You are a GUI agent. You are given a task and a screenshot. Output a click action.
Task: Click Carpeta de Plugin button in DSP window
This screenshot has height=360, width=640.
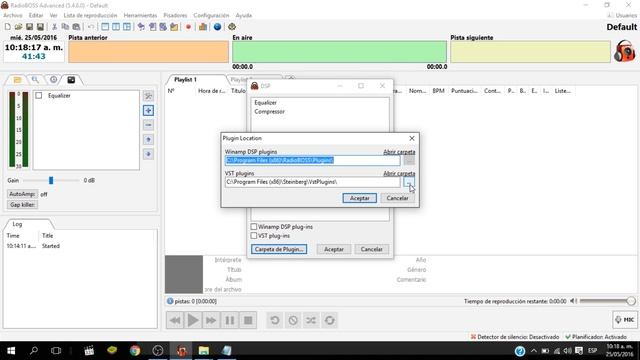tap(279, 249)
